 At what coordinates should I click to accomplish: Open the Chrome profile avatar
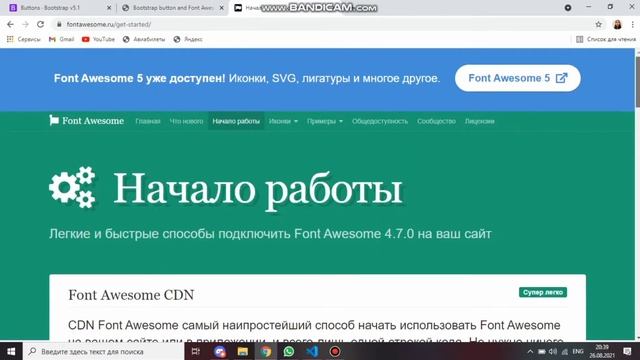click(x=617, y=24)
